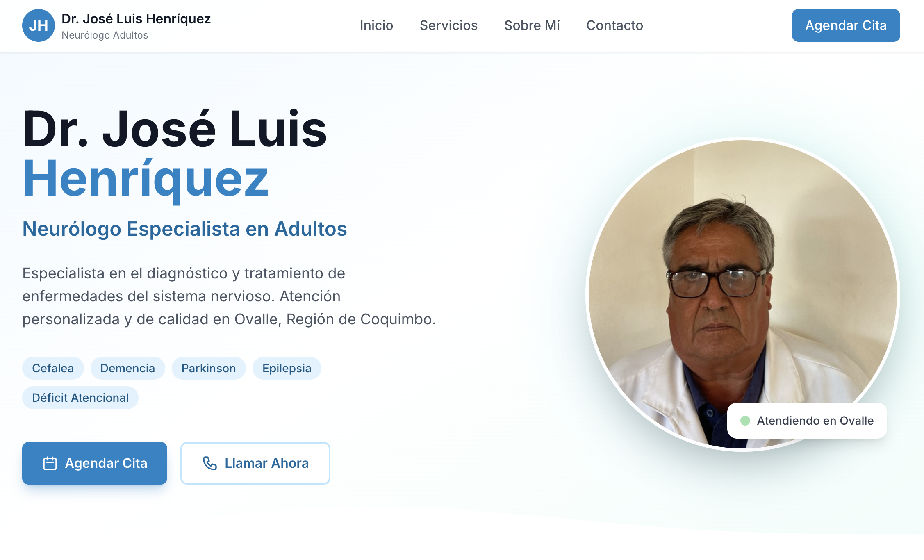
Task: Click the Dr. José Luis Henríquez header title
Action: 136,19
